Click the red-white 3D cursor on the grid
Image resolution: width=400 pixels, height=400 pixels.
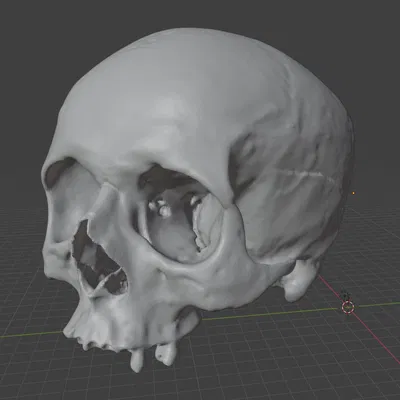[348, 306]
